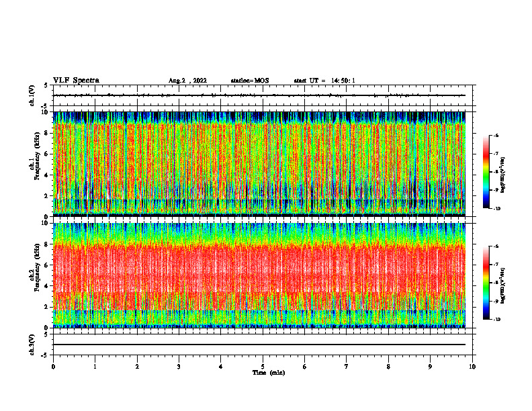Click the "ch.1(V)" axis label
532x411 pixels.
tap(32, 95)
